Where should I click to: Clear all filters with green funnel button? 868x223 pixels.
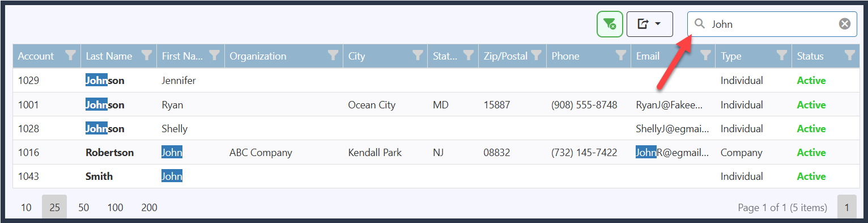point(610,24)
